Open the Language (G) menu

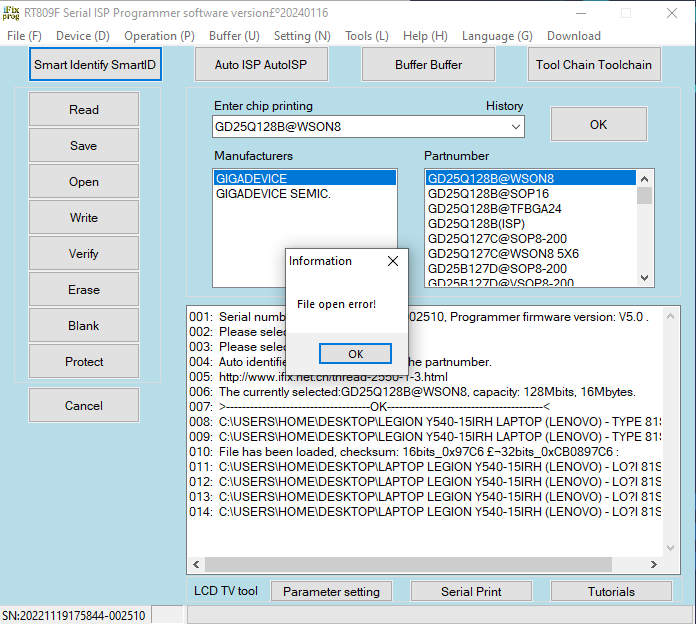coord(497,36)
